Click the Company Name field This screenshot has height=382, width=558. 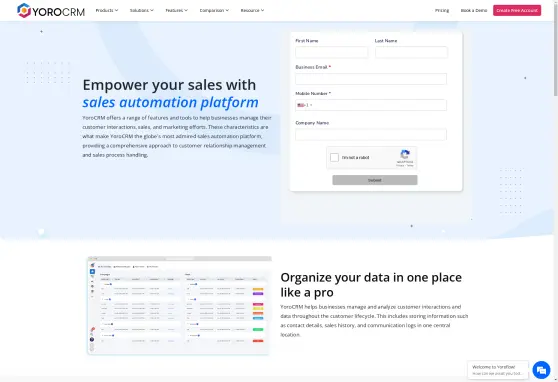371,135
